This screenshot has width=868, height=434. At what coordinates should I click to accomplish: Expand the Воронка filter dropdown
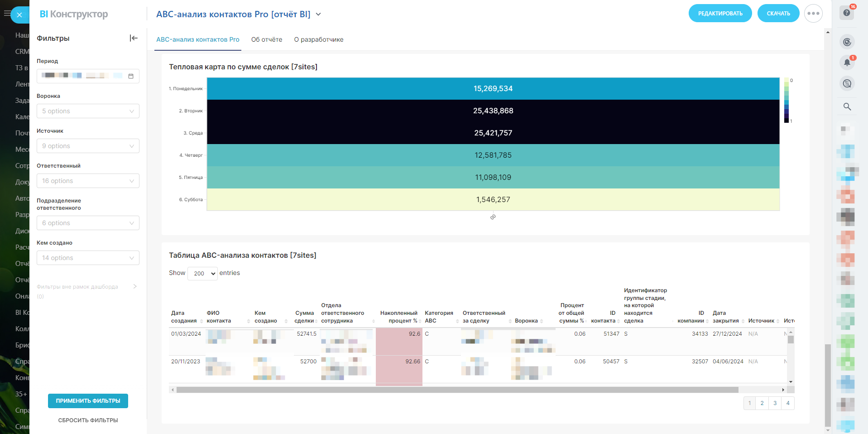[x=88, y=111]
